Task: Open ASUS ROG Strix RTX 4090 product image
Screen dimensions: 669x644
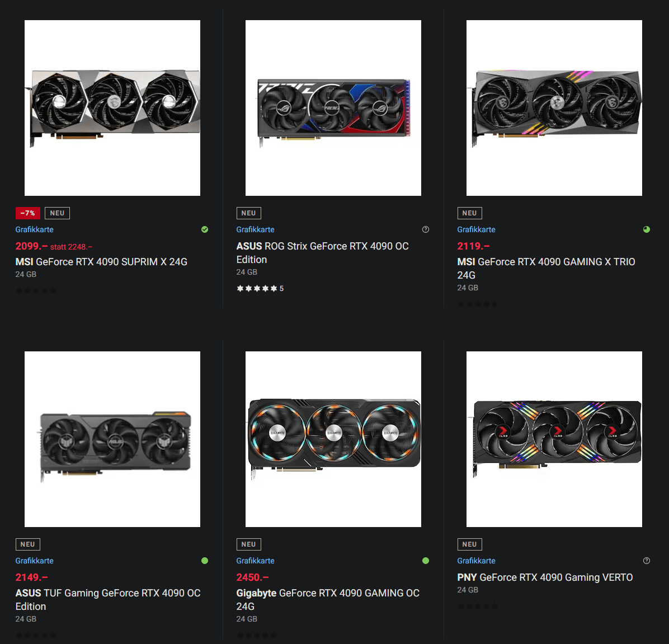Action: (333, 108)
